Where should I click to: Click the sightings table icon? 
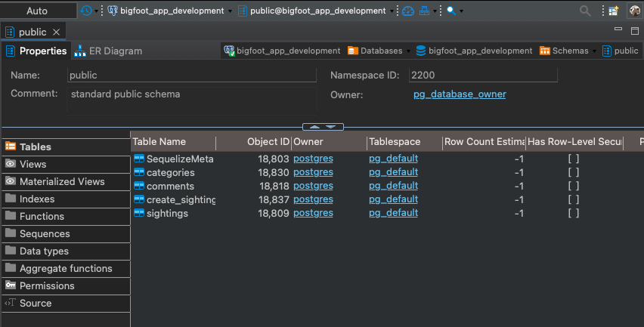tap(138, 214)
